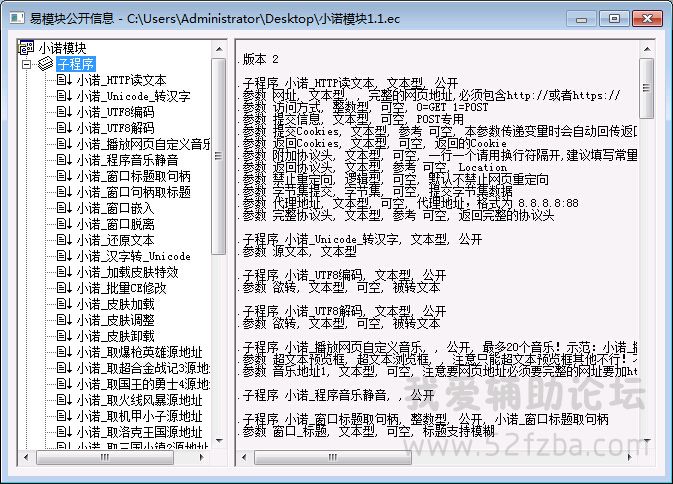The width and height of the screenshot is (673, 484).
Task: Select 小诺_UTF8解码 tree item
Action: point(115,128)
